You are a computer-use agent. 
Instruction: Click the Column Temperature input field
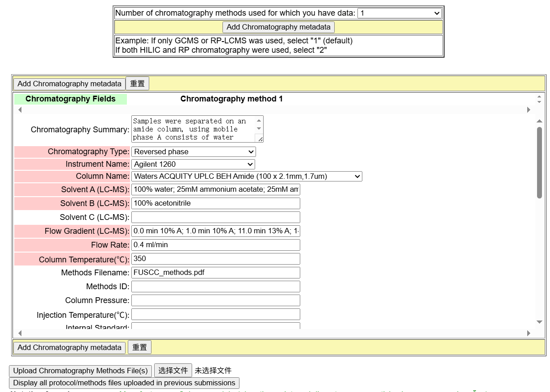point(215,259)
